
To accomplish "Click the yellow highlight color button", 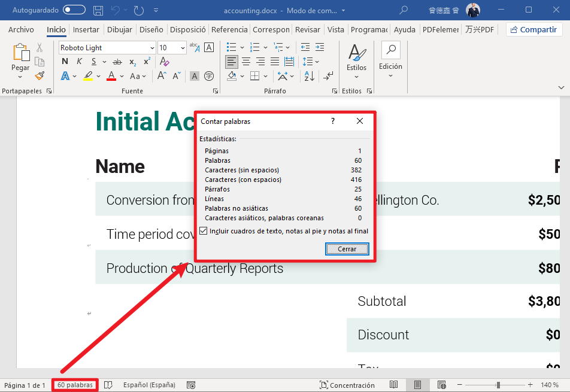I will pos(88,76).
